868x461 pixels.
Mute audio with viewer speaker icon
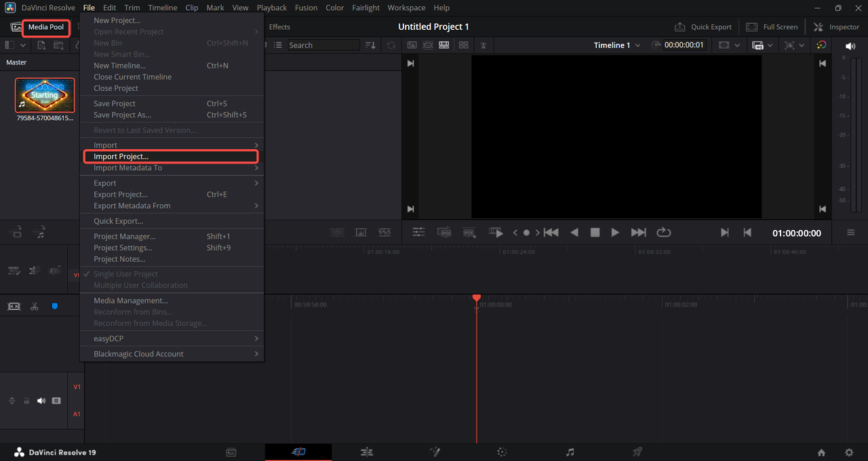pyautogui.click(x=850, y=46)
